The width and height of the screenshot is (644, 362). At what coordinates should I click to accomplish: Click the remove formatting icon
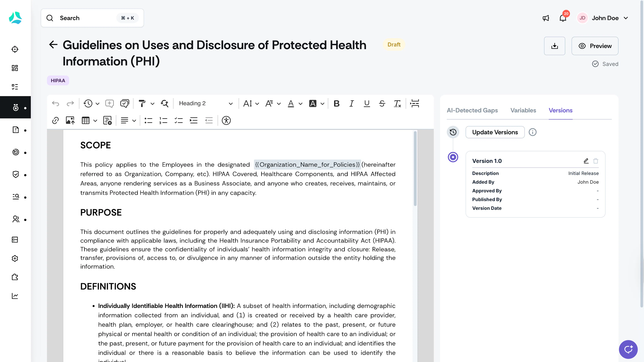[x=397, y=103]
